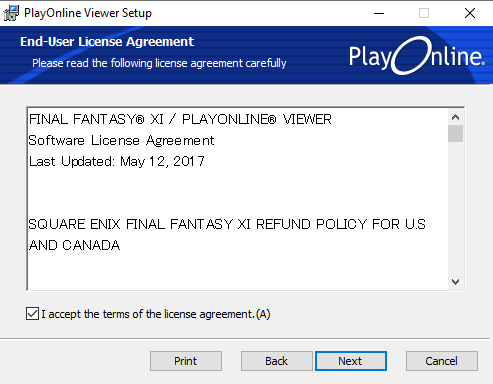Close the setup window with X
The image size is (493, 384).
(x=470, y=13)
